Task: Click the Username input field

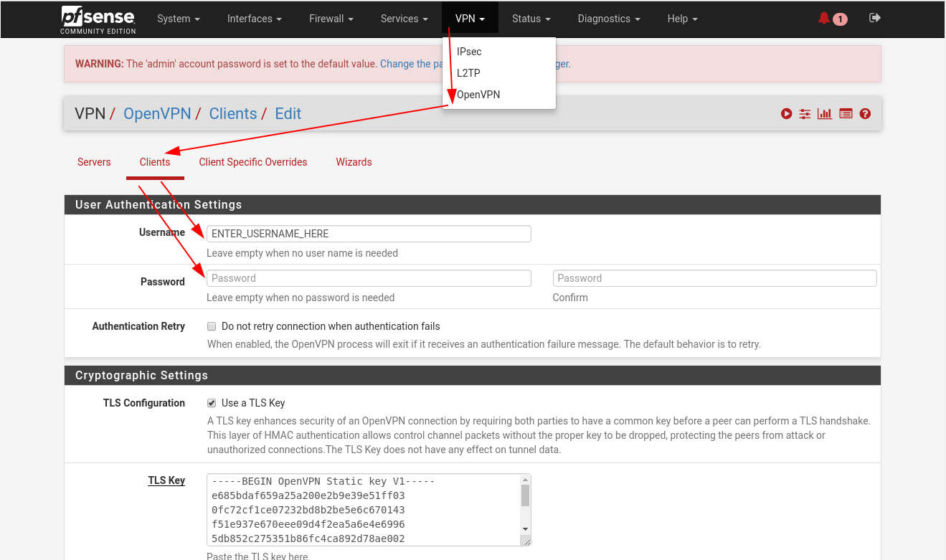Action: [x=369, y=234]
